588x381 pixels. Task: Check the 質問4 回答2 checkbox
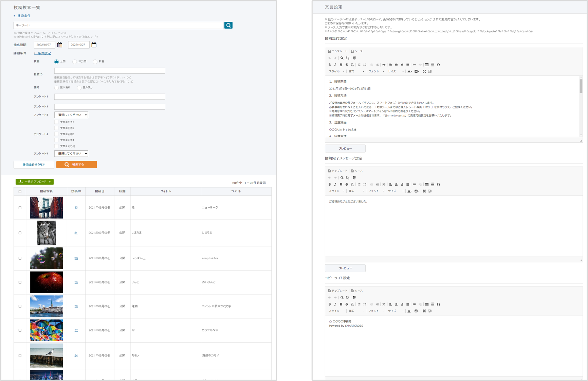click(x=56, y=128)
